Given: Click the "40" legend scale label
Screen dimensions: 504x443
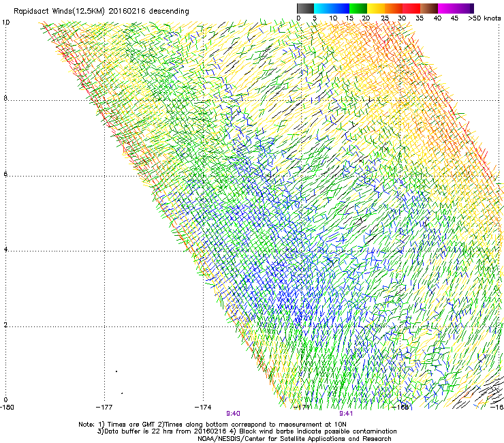Looking at the screenshot, I should 437,18.
